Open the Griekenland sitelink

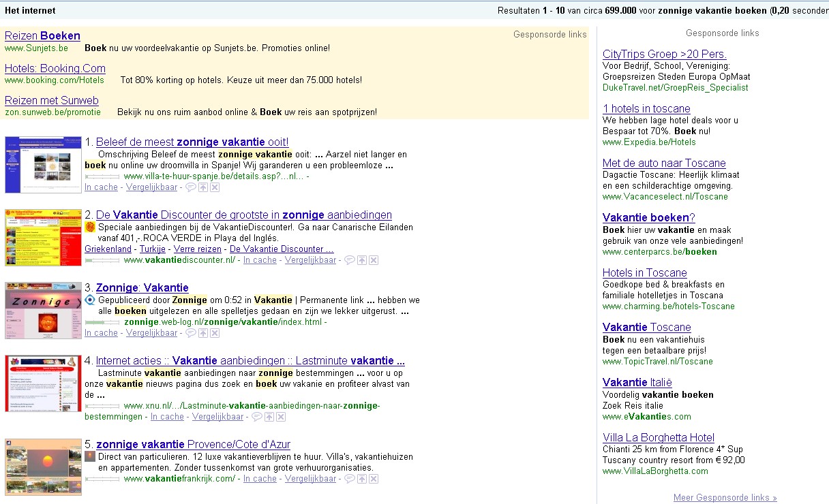coord(108,249)
